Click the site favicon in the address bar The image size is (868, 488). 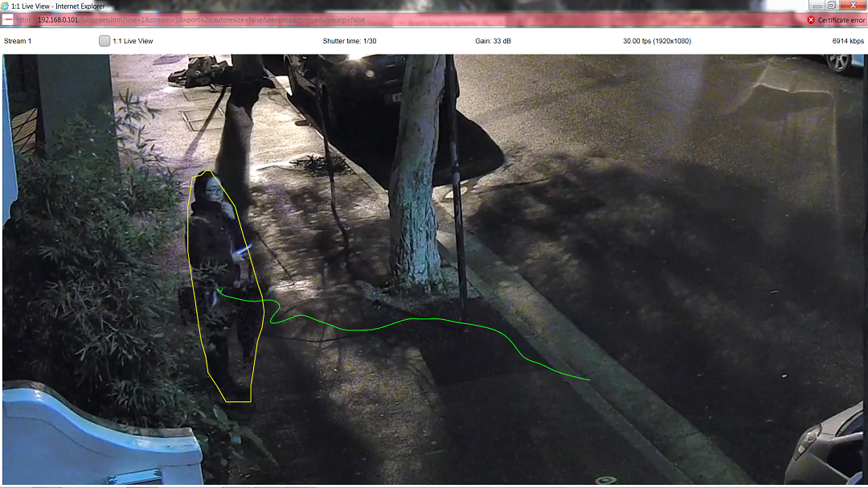[8, 19]
